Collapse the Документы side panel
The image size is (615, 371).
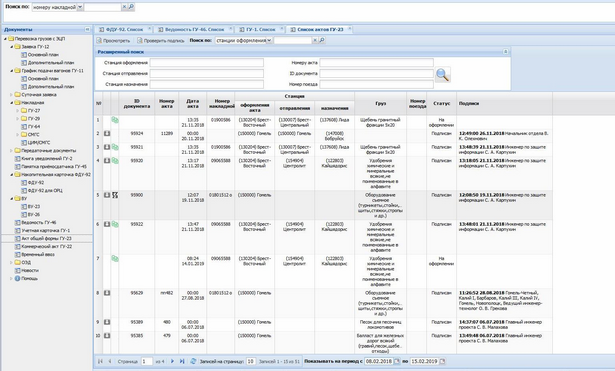coord(87,29)
